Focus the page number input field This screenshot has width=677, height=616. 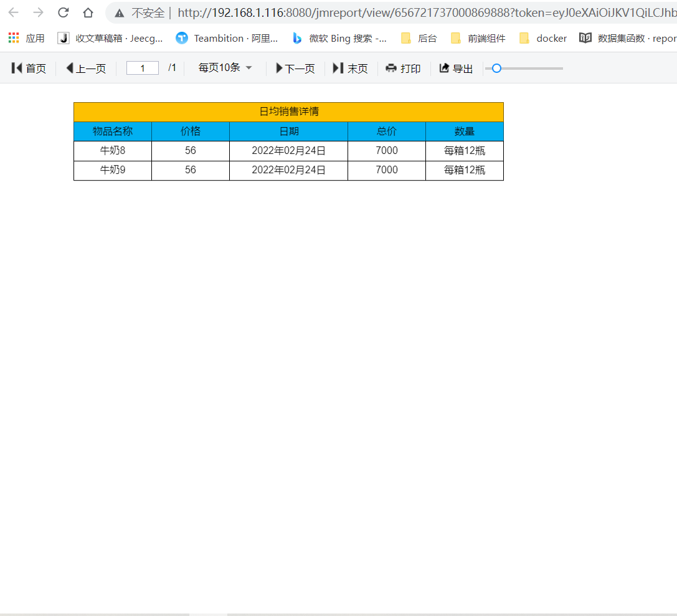pos(143,69)
